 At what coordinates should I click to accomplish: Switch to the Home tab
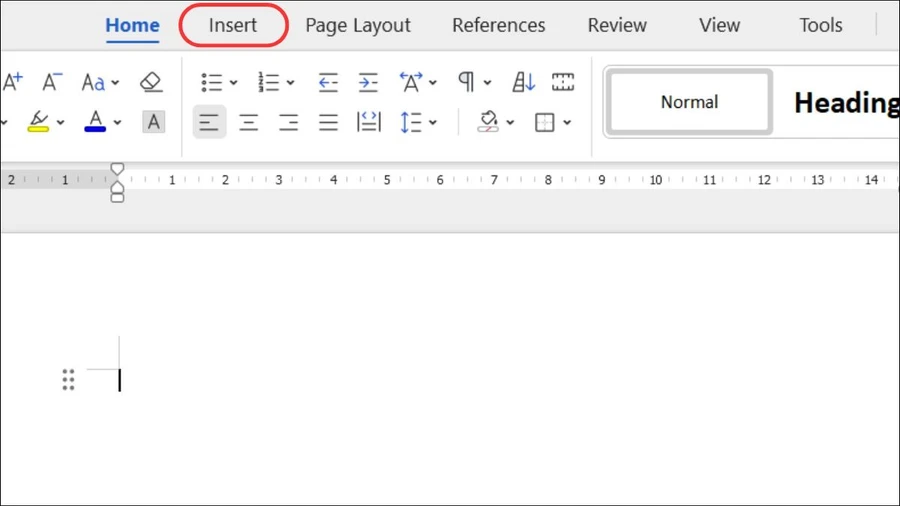click(132, 25)
